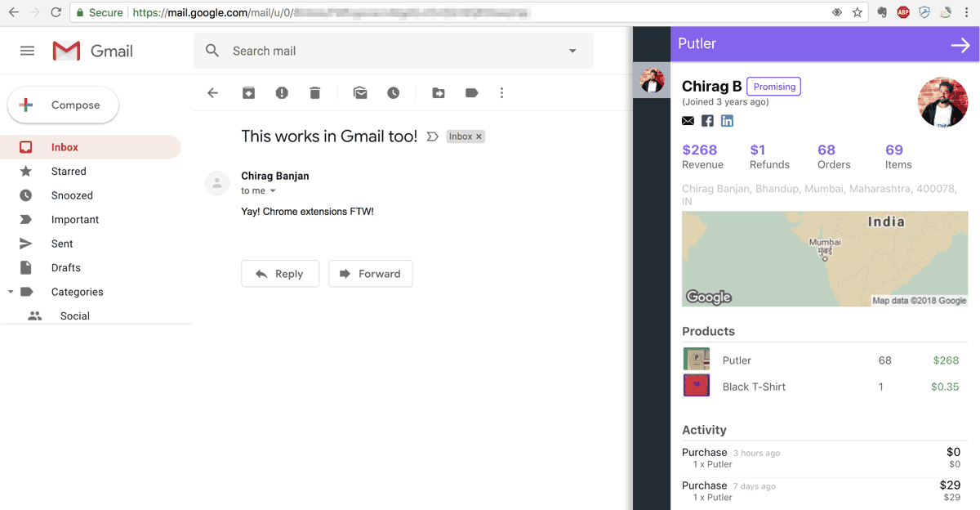Delete the email with the trash icon
The image size is (980, 510).
pyautogui.click(x=314, y=92)
